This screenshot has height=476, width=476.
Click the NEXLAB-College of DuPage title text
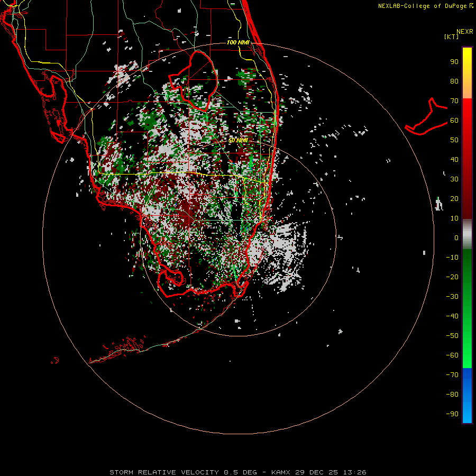pos(425,6)
